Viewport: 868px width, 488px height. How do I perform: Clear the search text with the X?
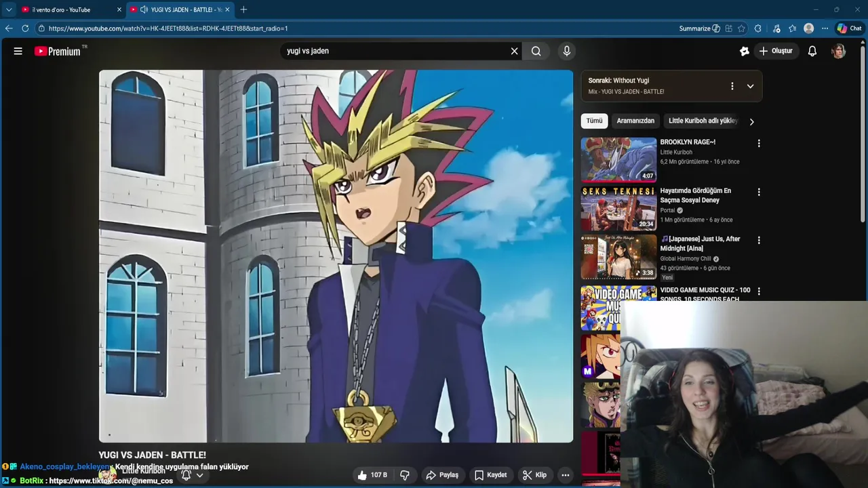click(514, 51)
